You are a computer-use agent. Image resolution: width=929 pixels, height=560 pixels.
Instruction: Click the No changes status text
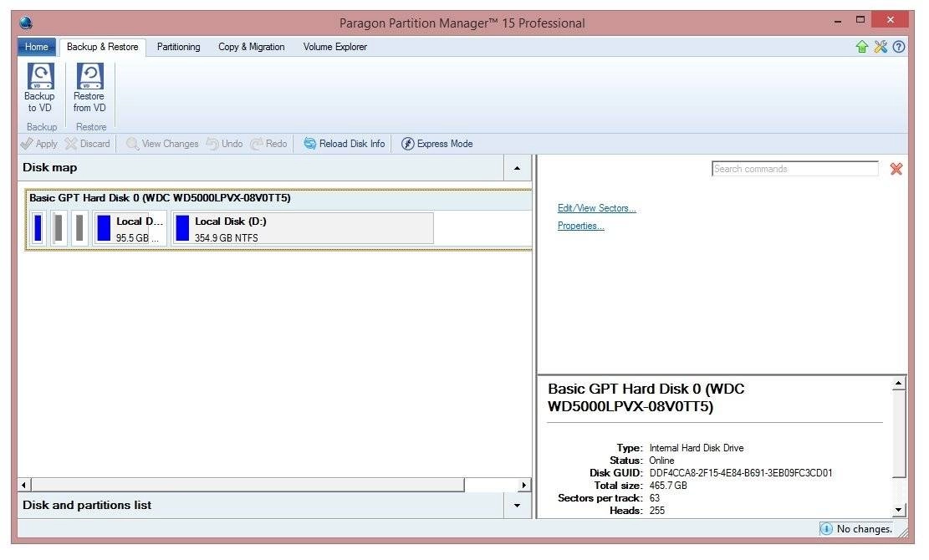coord(865,529)
